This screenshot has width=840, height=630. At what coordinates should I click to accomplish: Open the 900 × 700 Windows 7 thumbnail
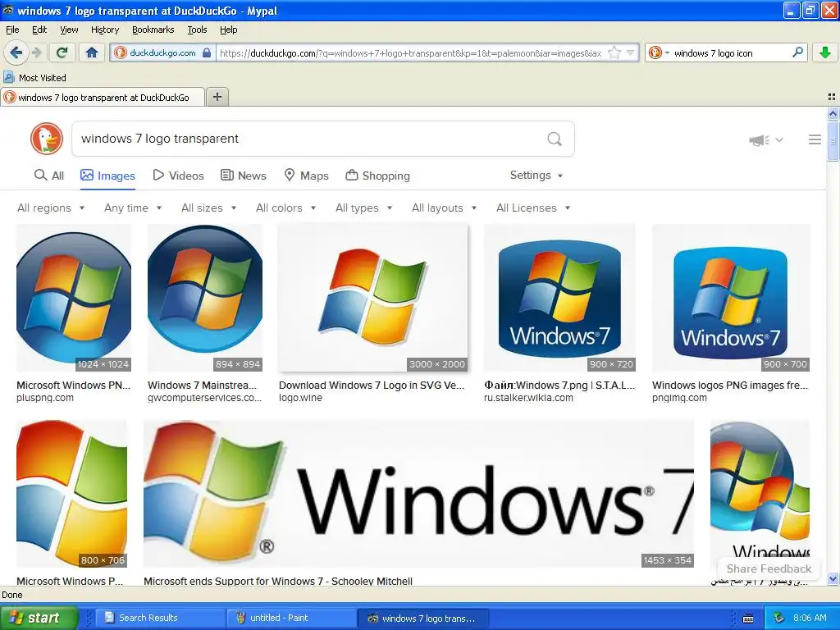(x=731, y=298)
